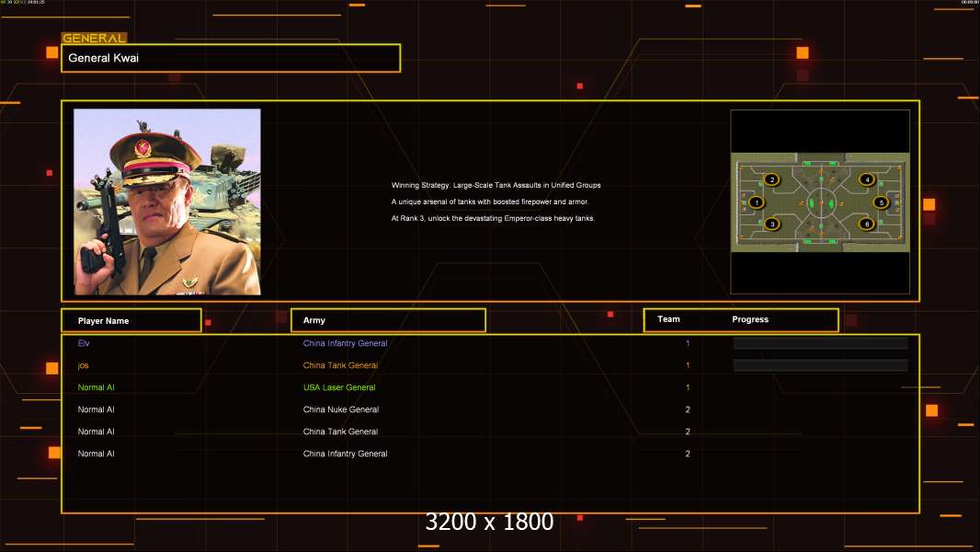
Task: Click team number 1 in jos's row
Action: point(688,365)
